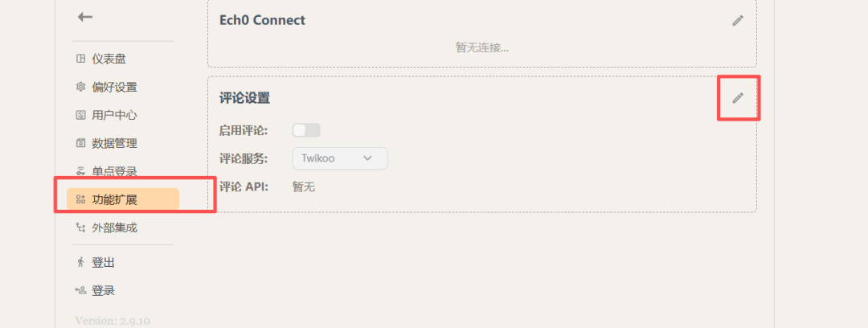Screen dimensions: 868x328
Task: Click the 暂无连接 placeholder text
Action: [x=481, y=47]
